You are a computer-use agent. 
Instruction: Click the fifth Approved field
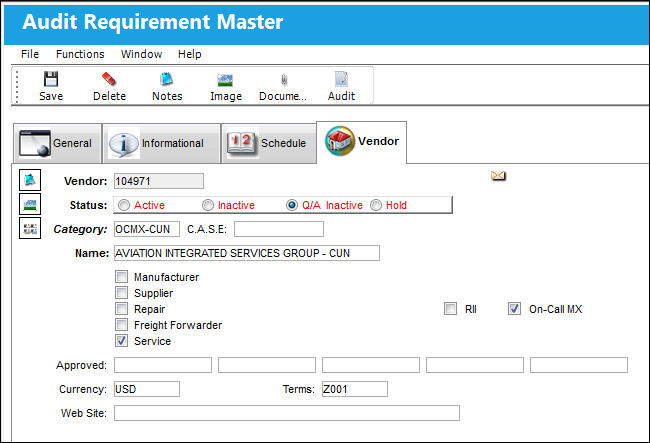click(579, 365)
